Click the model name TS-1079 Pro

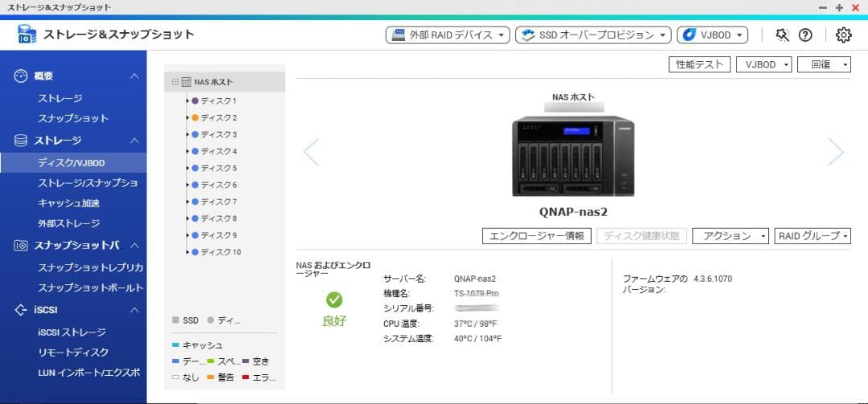476,293
